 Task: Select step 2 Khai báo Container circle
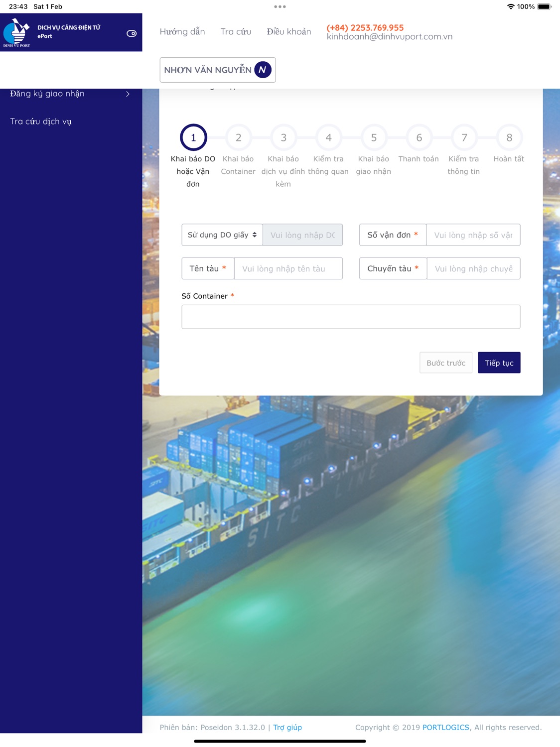pos(238,137)
